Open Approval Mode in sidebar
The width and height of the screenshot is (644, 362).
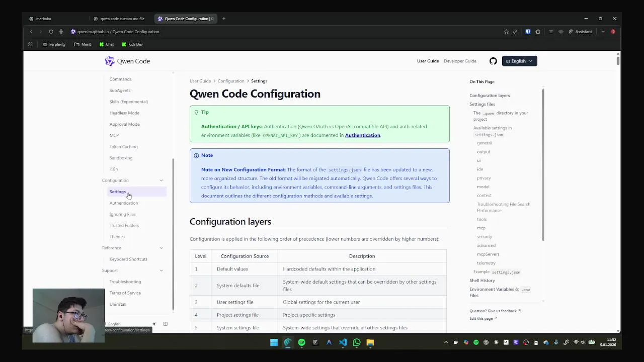124,124
